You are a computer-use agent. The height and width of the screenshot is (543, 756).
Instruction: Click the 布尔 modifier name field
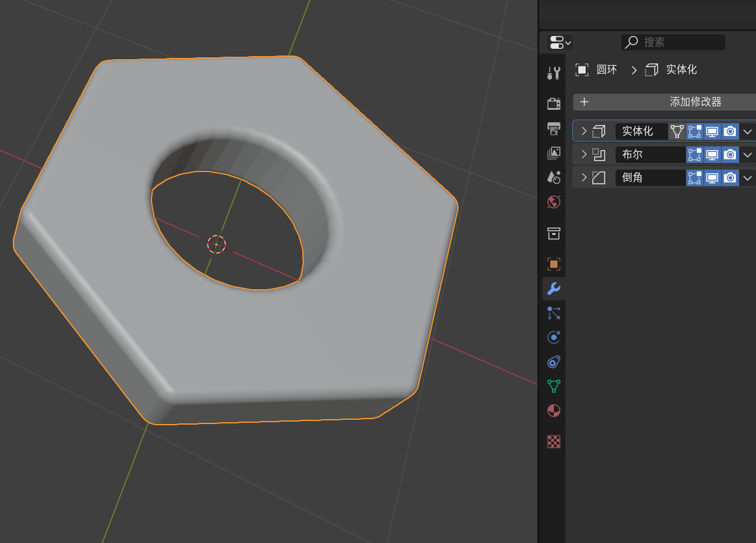click(650, 154)
